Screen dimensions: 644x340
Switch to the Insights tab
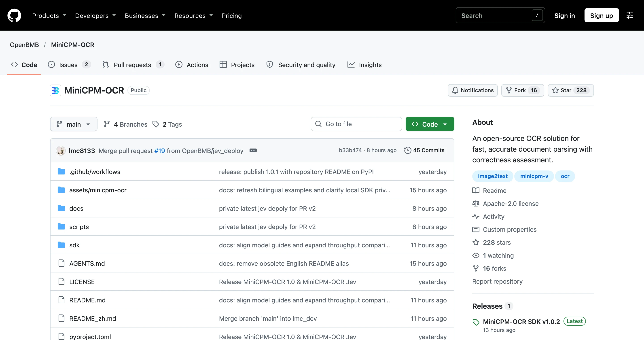point(364,65)
